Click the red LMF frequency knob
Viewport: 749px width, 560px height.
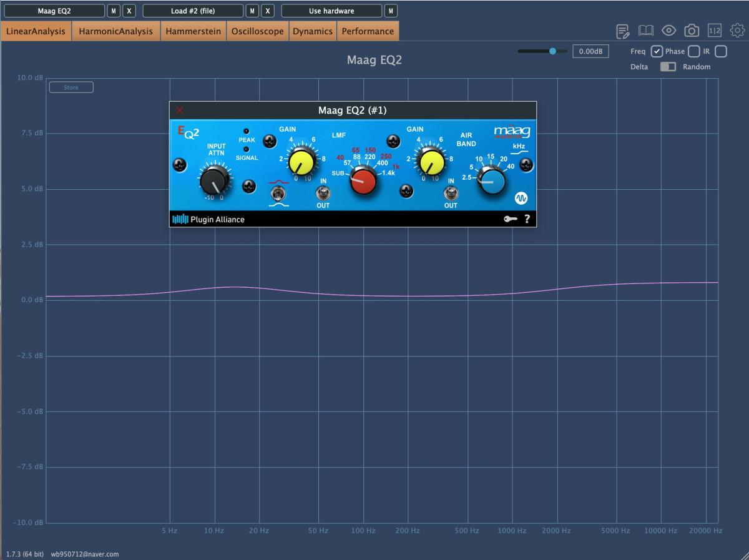(363, 181)
